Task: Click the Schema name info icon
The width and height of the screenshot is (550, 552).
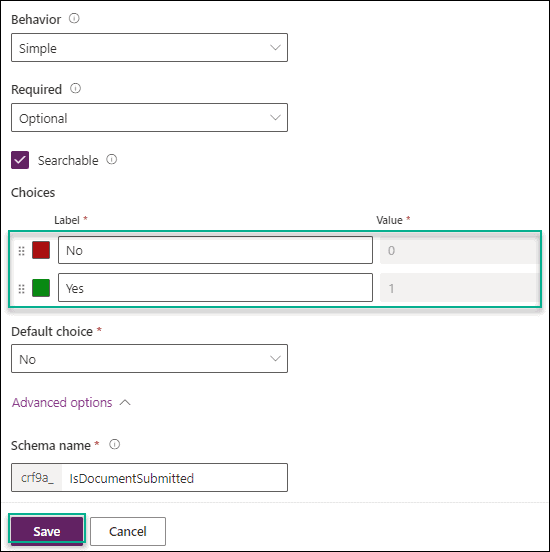Action: pos(114,445)
